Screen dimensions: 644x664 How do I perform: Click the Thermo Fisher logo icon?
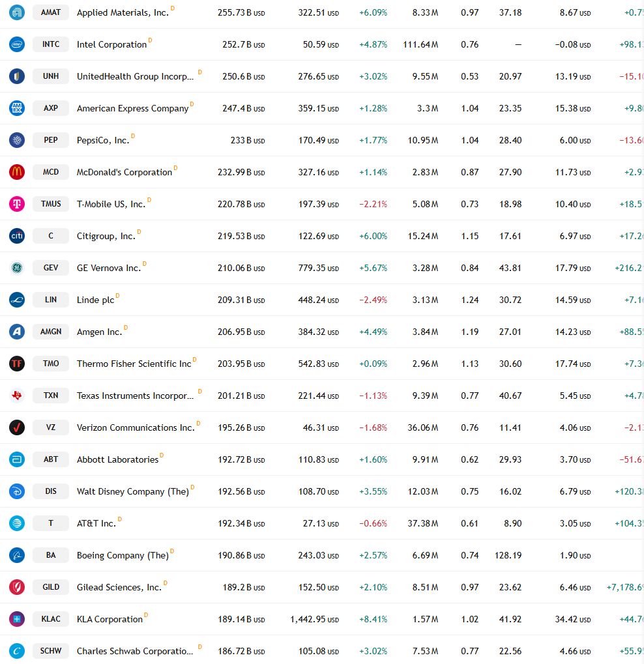[17, 364]
